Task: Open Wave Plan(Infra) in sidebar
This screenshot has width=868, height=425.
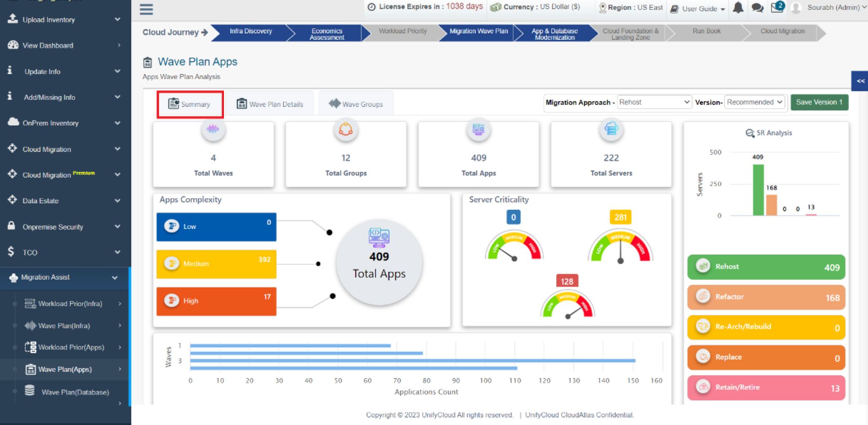Action: pos(64,325)
